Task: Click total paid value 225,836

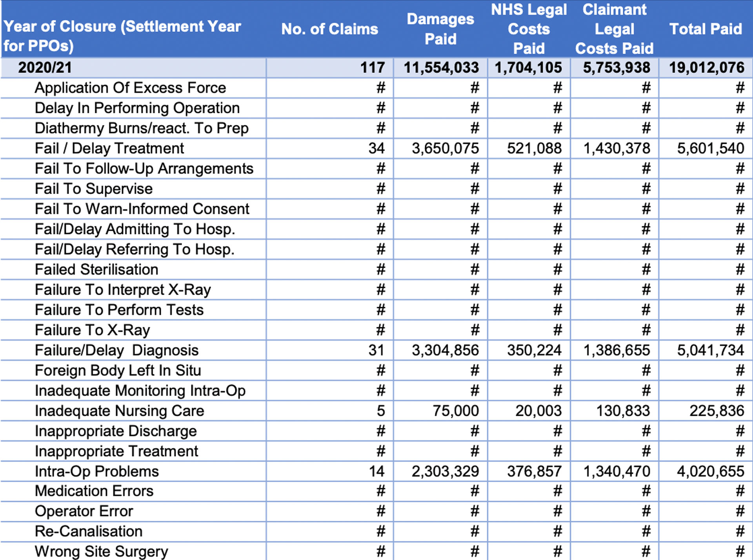Action: pos(717,411)
